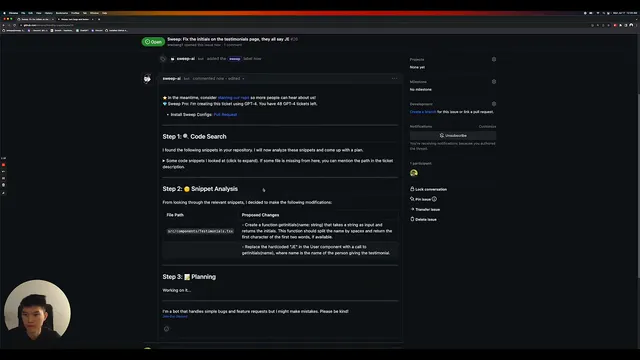Open the Pin issue info icon

(434, 199)
